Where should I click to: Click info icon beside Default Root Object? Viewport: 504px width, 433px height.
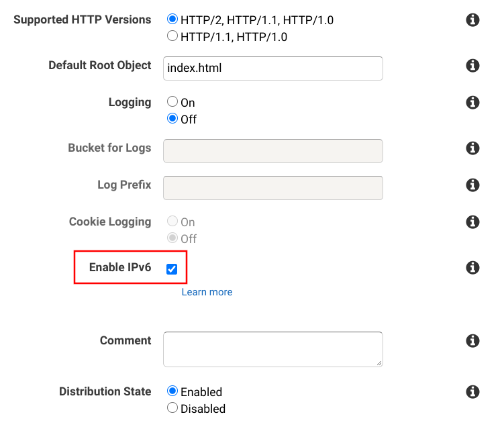[472, 66]
